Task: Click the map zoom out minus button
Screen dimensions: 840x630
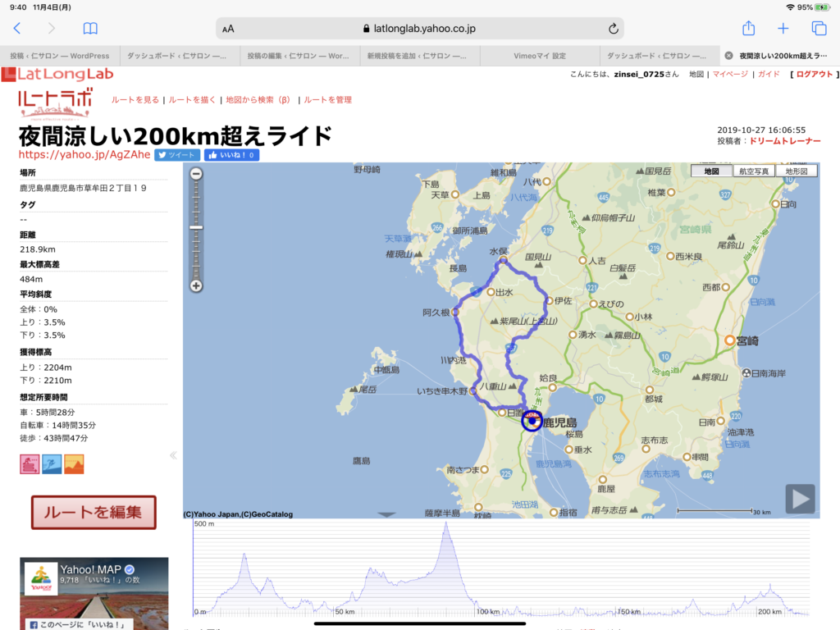Action: coord(196,173)
